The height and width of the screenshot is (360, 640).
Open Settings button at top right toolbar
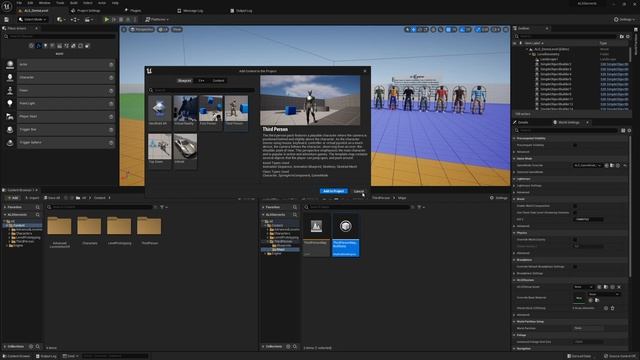click(x=623, y=19)
